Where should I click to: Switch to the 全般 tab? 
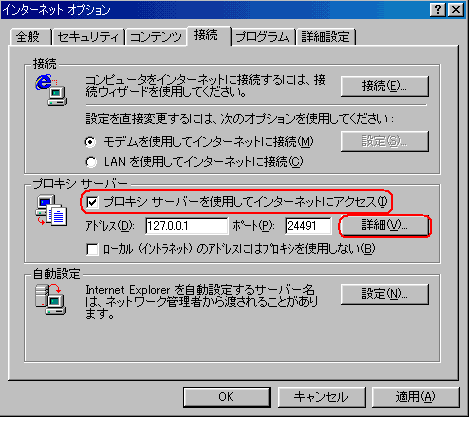point(29,37)
